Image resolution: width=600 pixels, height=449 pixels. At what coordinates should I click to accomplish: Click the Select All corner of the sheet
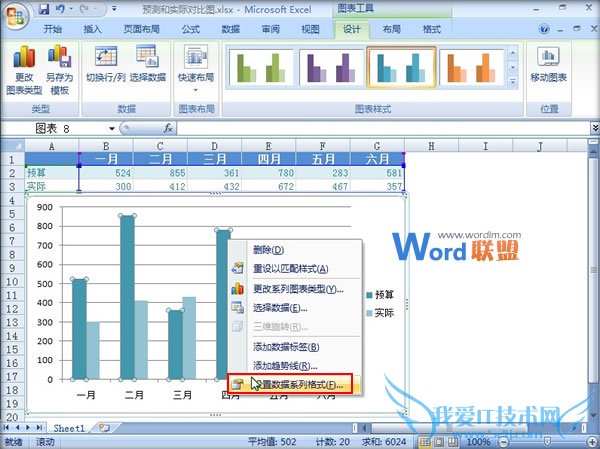point(13,146)
